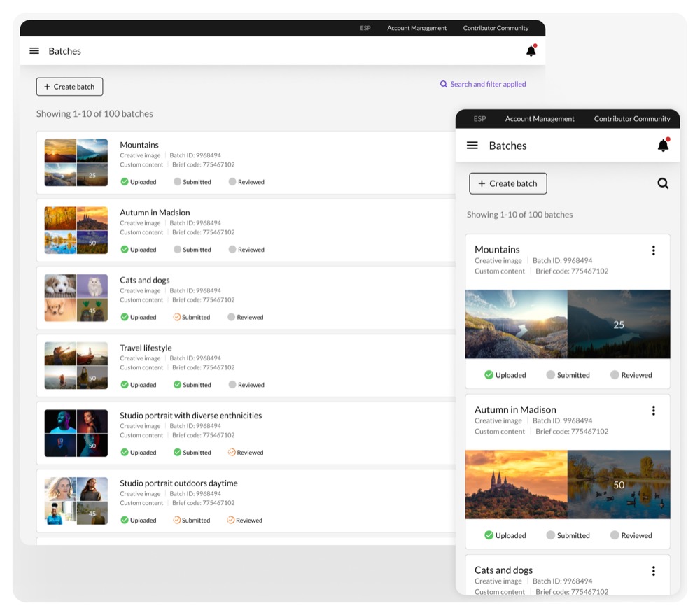
Task: Click the green Uploaded checkmark for desktop Mountains batch
Action: pos(125,182)
